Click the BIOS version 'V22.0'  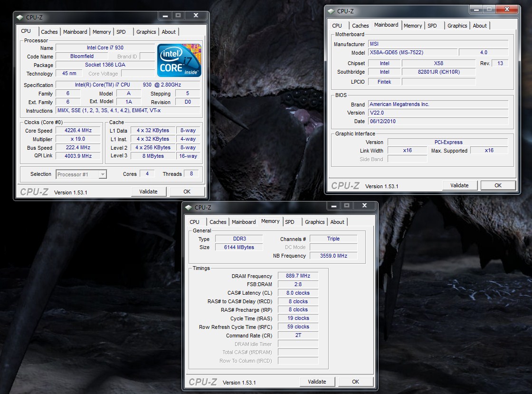(x=438, y=113)
